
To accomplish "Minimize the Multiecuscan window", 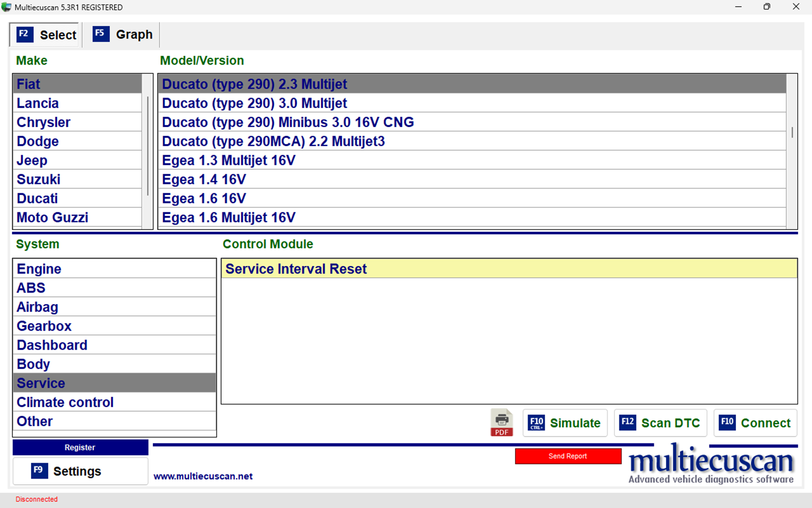I will coord(738,7).
